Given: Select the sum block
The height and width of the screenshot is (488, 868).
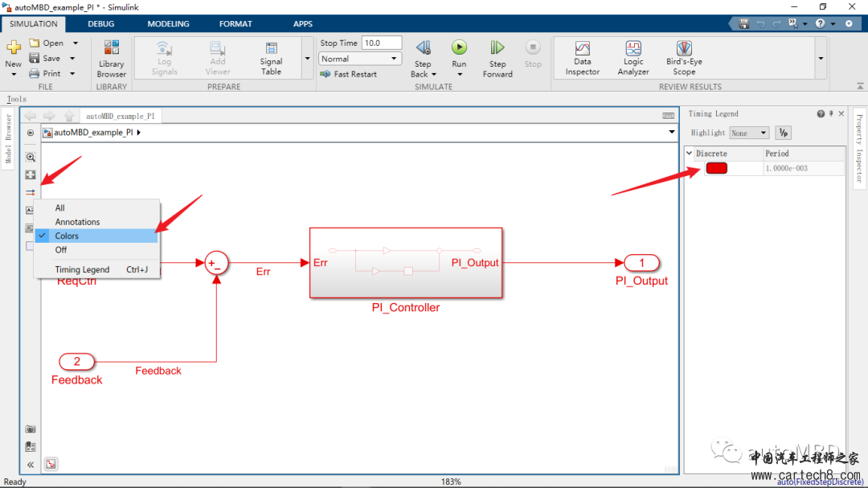Looking at the screenshot, I should pos(216,263).
